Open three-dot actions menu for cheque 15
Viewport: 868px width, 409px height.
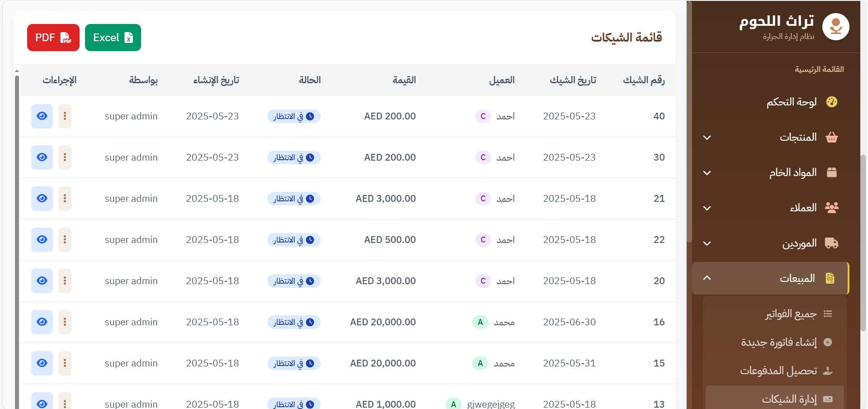(65, 363)
